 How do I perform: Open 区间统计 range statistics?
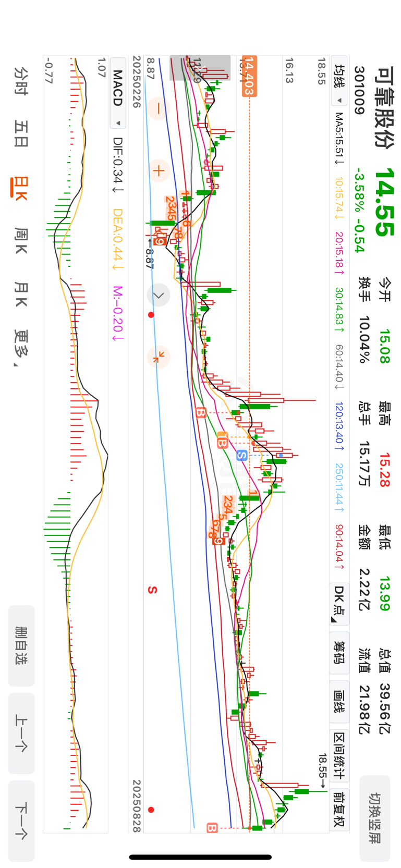coord(339,755)
